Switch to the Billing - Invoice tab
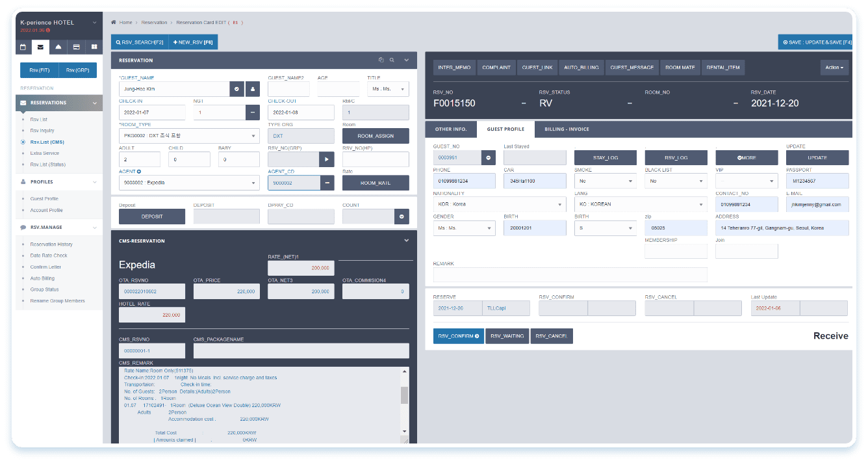This screenshot has height=463, width=868. tap(567, 129)
